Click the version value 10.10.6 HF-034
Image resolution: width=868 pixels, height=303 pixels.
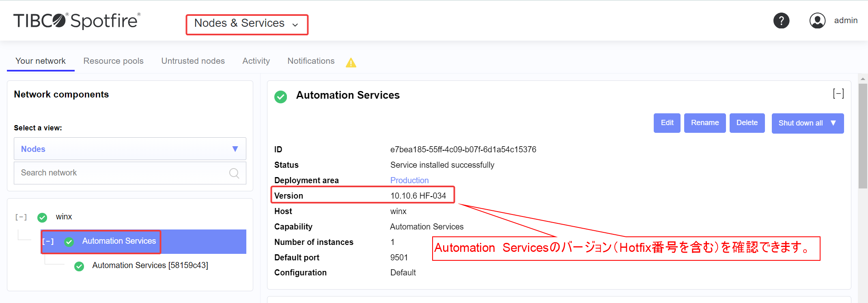pyautogui.click(x=418, y=196)
